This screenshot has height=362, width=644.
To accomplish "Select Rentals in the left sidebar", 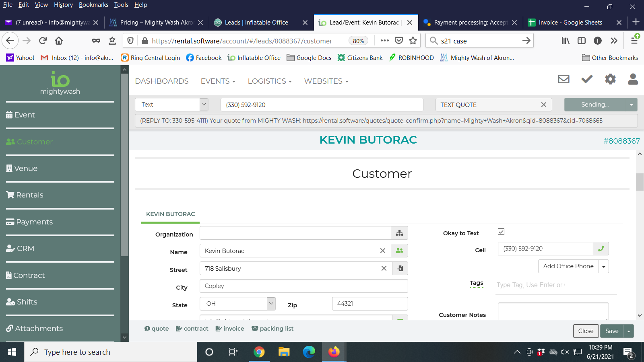I will pyautogui.click(x=29, y=195).
